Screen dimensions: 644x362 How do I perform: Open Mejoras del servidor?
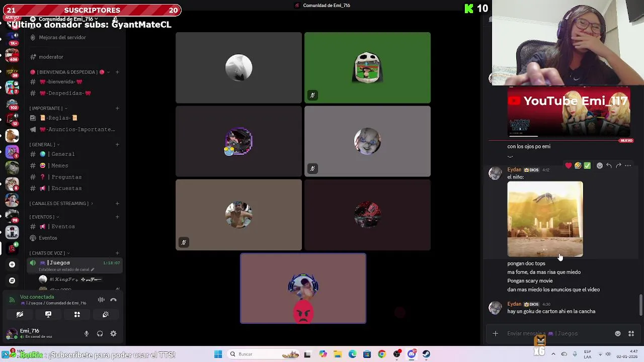click(62, 37)
